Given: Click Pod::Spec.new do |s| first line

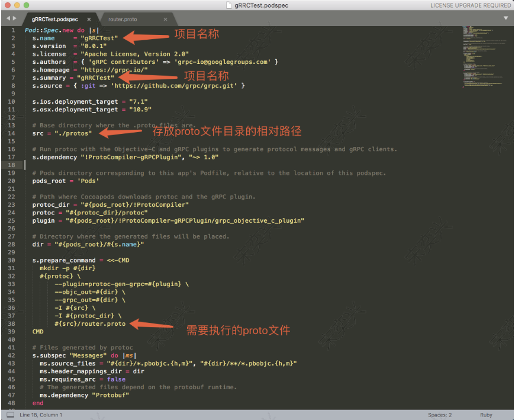Looking at the screenshot, I should point(62,30).
